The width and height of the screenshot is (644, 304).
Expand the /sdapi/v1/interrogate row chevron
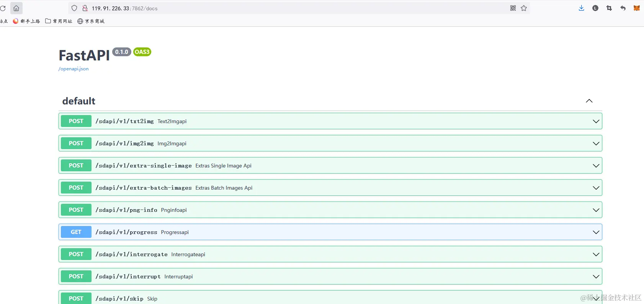pyautogui.click(x=596, y=254)
